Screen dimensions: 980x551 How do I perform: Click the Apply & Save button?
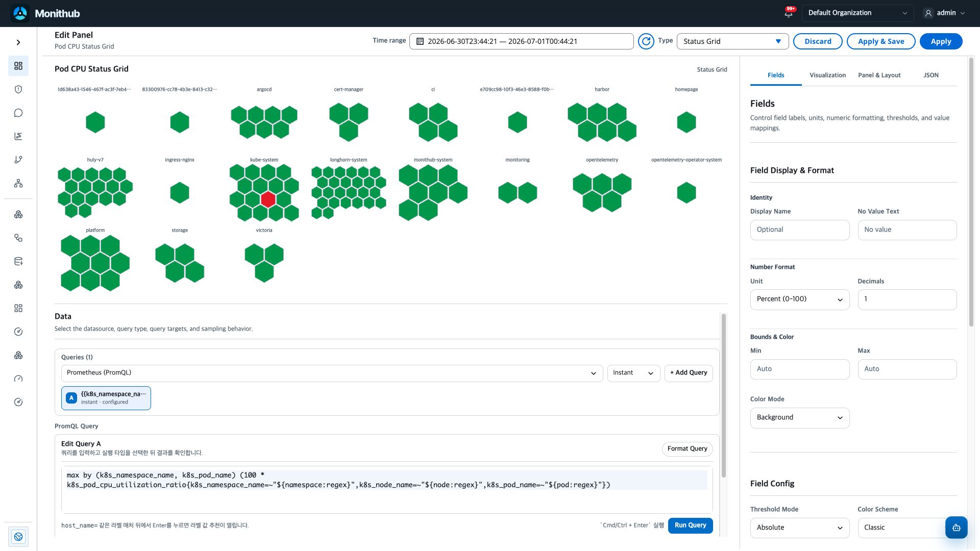pos(881,41)
